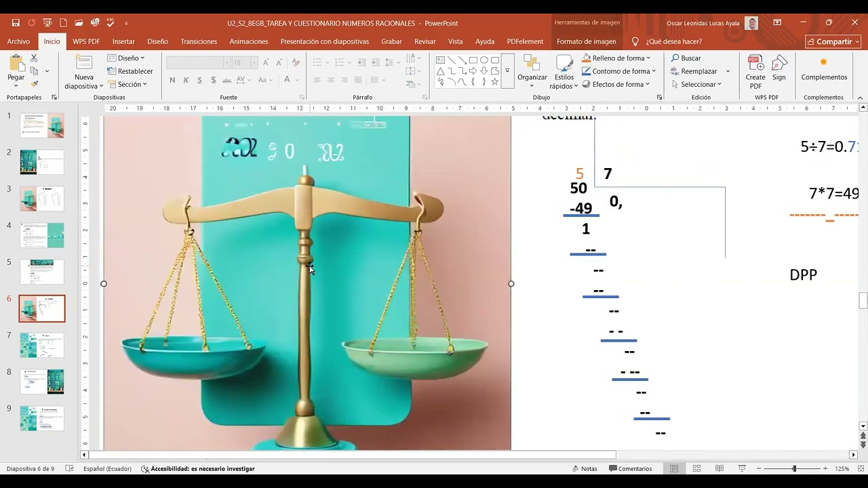Click the Format Painter brush icon
Screen dimensions: 868x488
34,84
